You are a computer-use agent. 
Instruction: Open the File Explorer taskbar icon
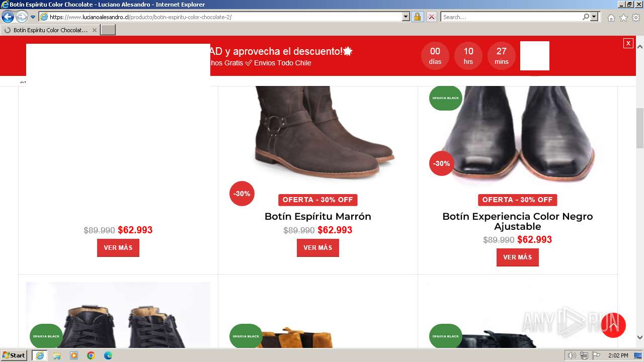57,355
